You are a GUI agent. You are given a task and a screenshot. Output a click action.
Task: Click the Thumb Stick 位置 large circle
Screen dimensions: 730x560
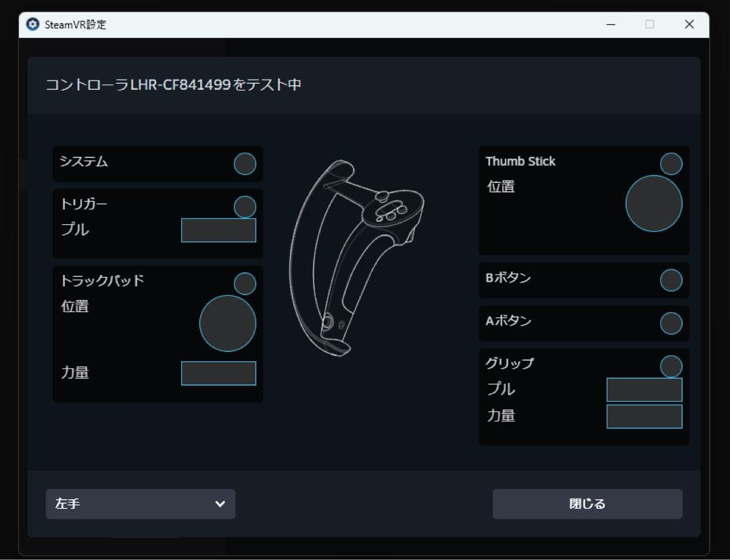(654, 203)
